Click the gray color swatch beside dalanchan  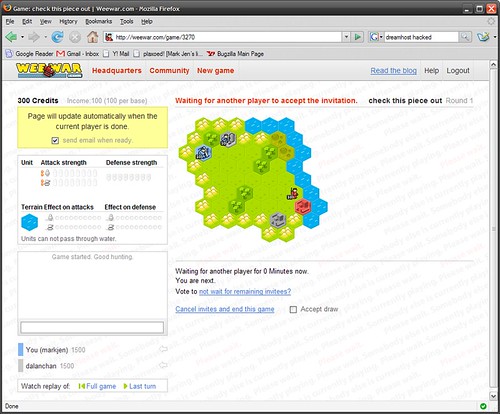pos(20,366)
